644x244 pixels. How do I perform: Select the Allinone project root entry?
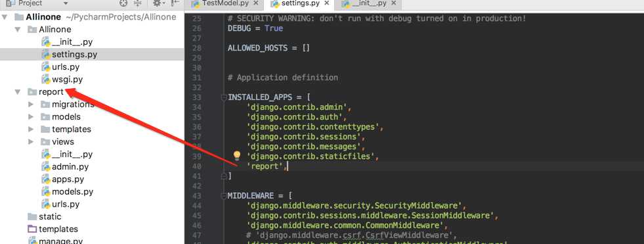pos(43,17)
